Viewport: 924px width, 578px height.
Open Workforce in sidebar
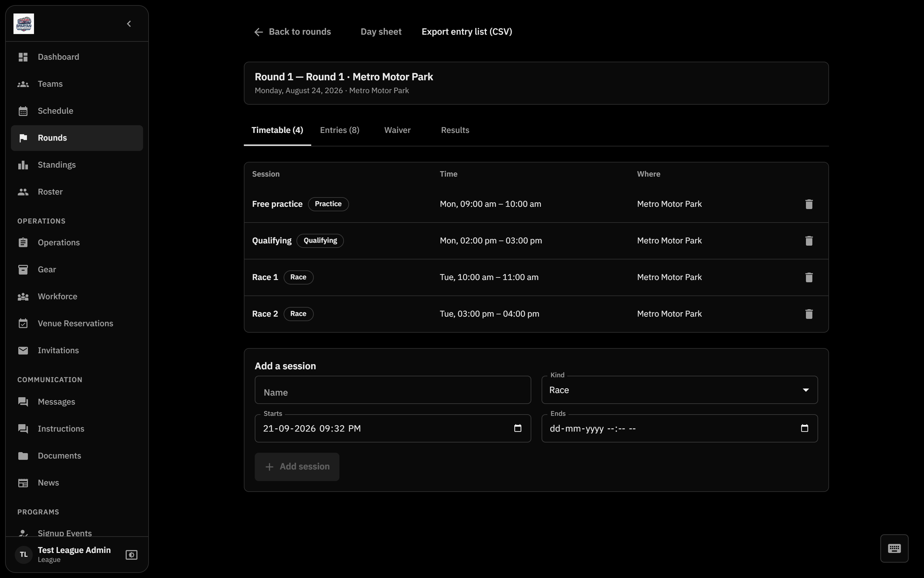pos(77,296)
